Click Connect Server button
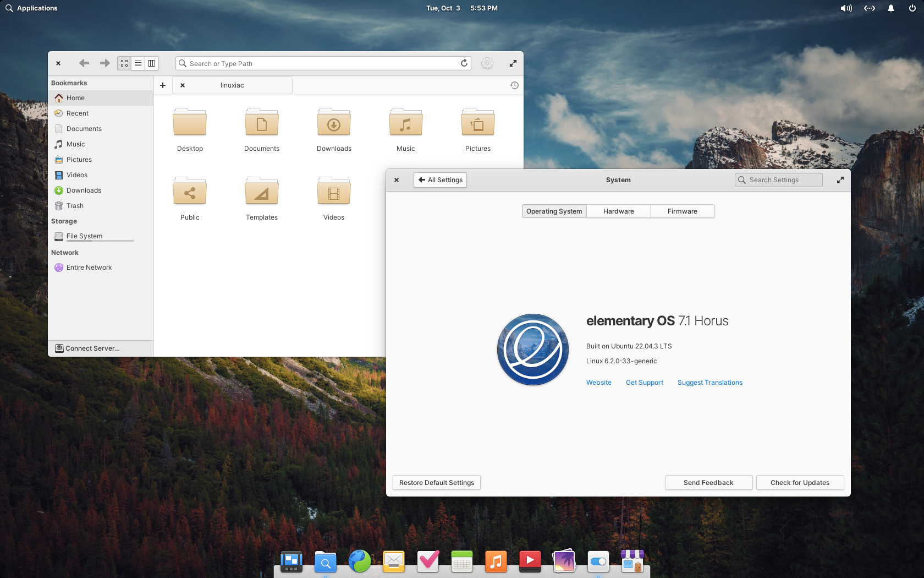The width and height of the screenshot is (924, 578). point(100,348)
